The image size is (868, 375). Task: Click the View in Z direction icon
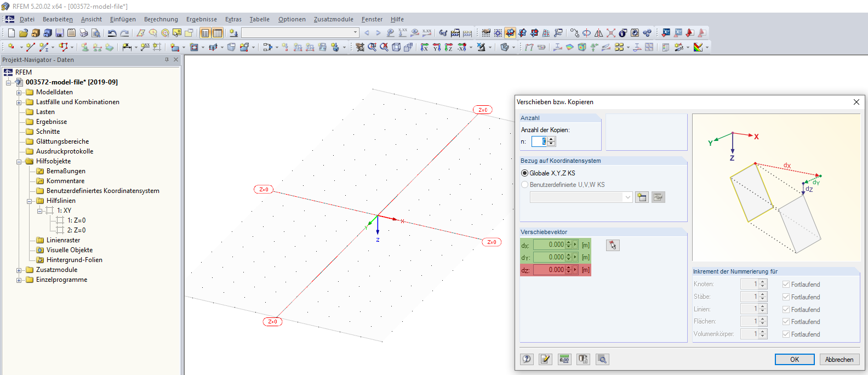tap(449, 47)
